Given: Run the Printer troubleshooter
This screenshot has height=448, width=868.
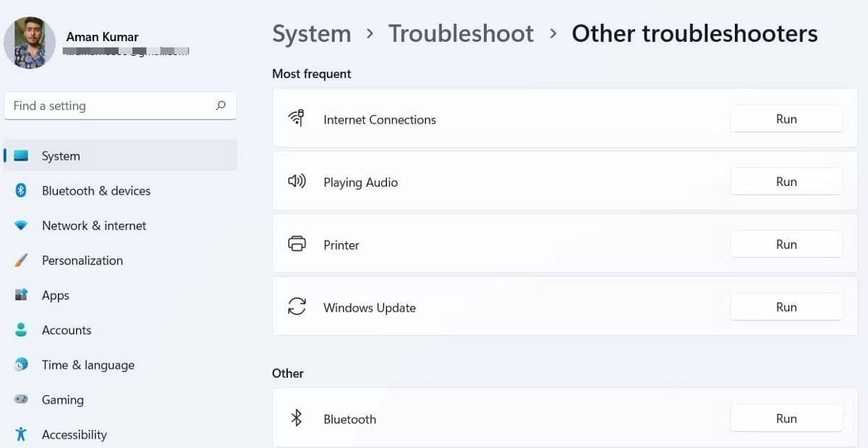Looking at the screenshot, I should pyautogui.click(x=786, y=245).
